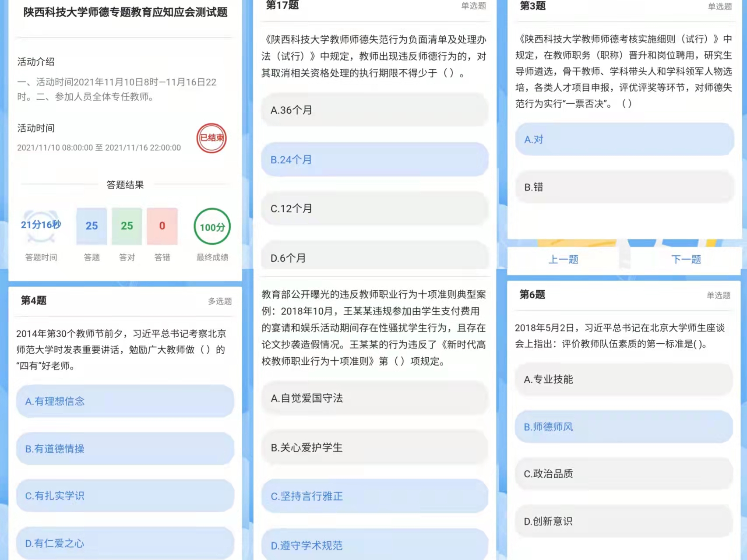Go to previous question with 上一题
Screen dimensions: 747x560
click(563, 260)
